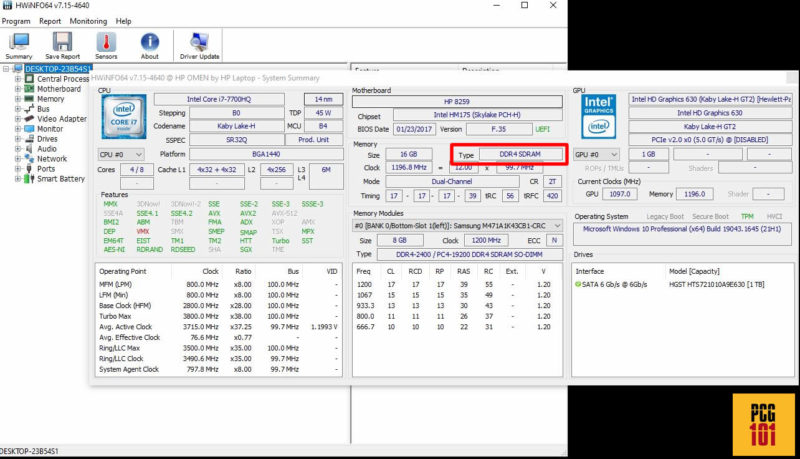Expand the Video Adapter tree node

(18, 119)
